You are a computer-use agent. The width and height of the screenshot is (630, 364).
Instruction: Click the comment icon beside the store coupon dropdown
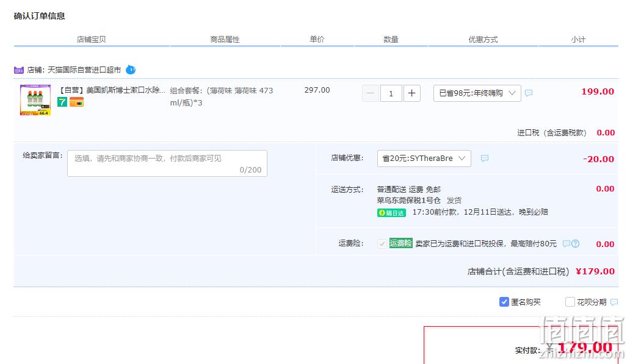pos(485,159)
